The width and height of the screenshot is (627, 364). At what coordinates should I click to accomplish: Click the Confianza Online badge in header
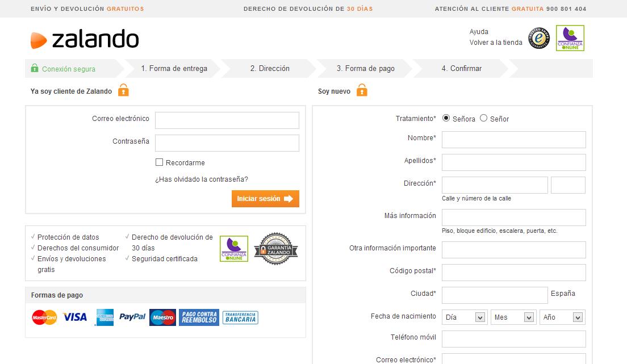(570, 38)
